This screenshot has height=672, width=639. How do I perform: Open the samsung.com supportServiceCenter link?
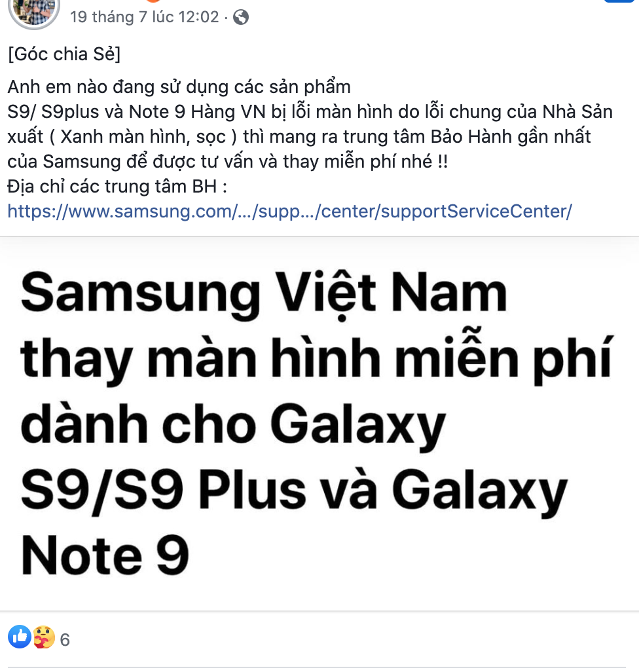coord(290,212)
